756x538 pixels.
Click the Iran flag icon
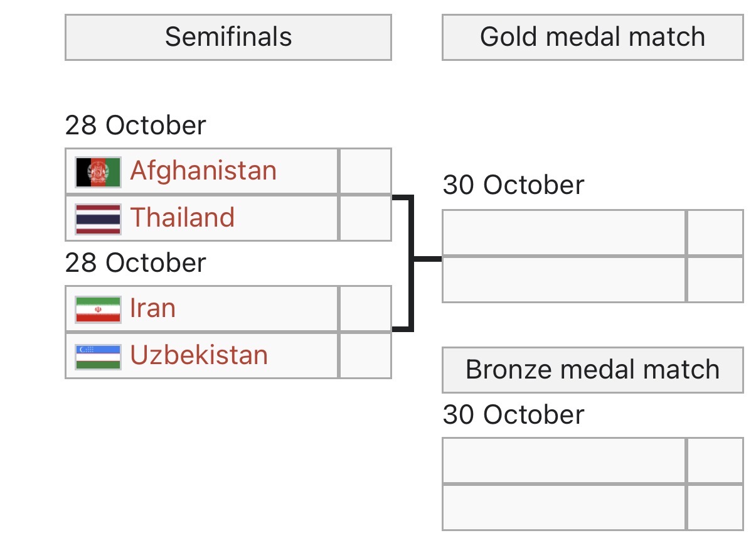click(x=98, y=309)
